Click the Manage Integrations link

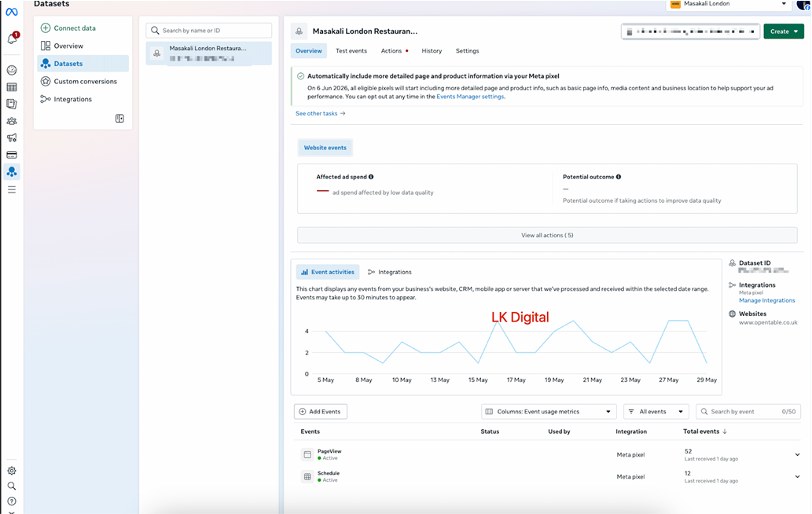[766, 300]
